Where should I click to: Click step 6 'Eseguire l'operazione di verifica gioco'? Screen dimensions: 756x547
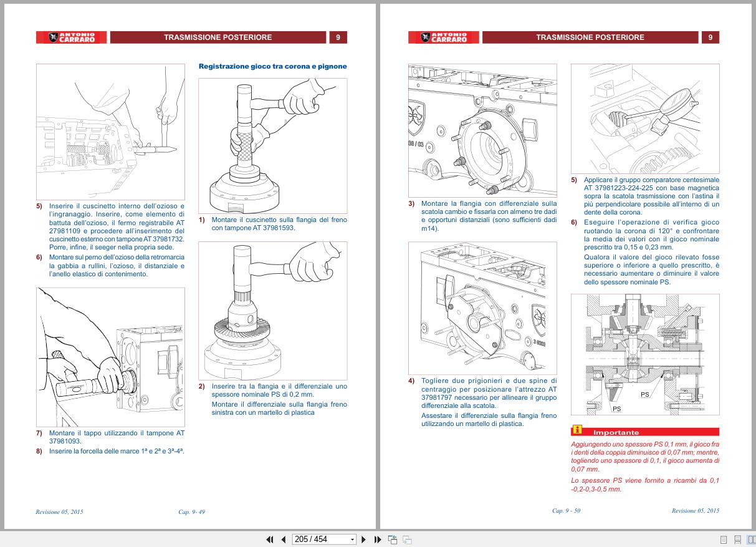point(651,235)
